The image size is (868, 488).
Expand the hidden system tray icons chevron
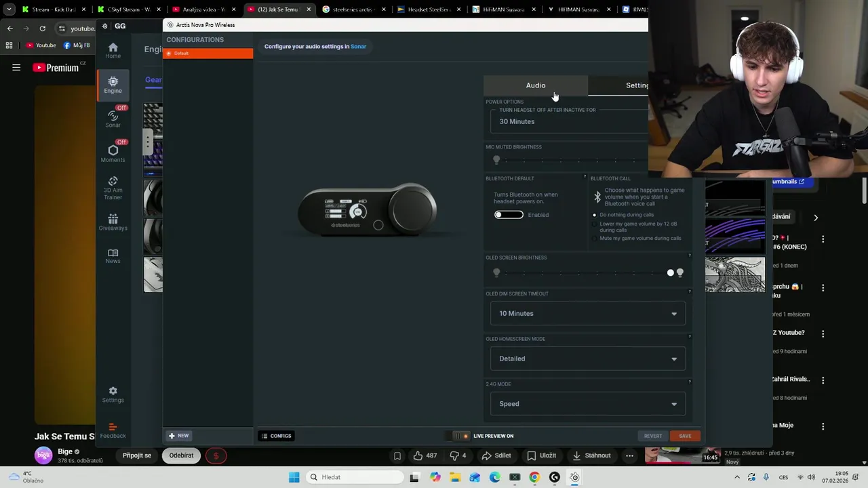737,477
